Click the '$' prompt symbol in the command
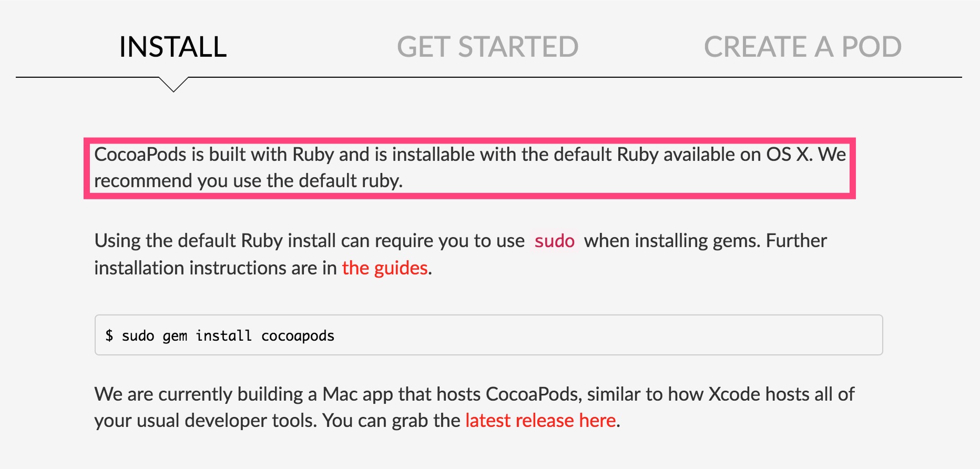Viewport: 980px width, 469px height. click(x=109, y=335)
